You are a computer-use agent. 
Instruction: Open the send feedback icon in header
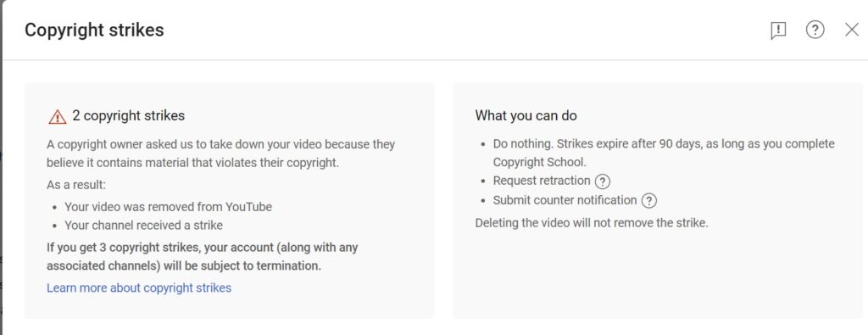point(778,30)
